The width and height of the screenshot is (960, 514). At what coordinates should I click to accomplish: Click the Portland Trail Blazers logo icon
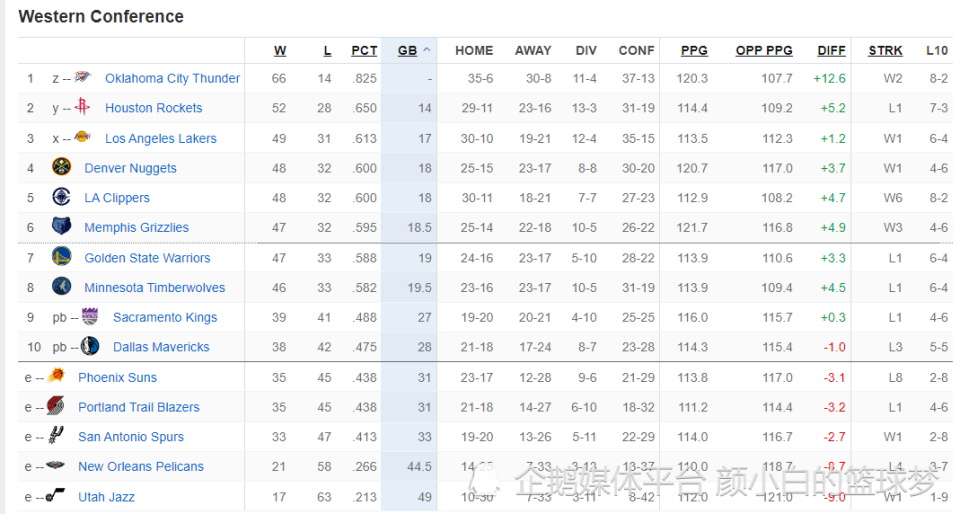pos(55,406)
